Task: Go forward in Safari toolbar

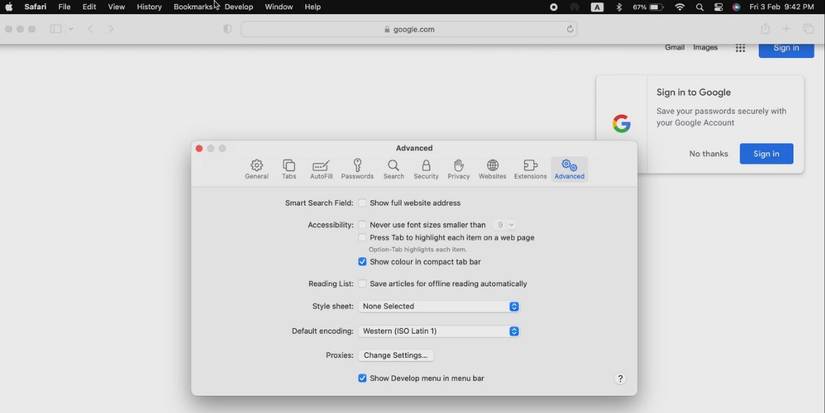Action: click(x=110, y=29)
